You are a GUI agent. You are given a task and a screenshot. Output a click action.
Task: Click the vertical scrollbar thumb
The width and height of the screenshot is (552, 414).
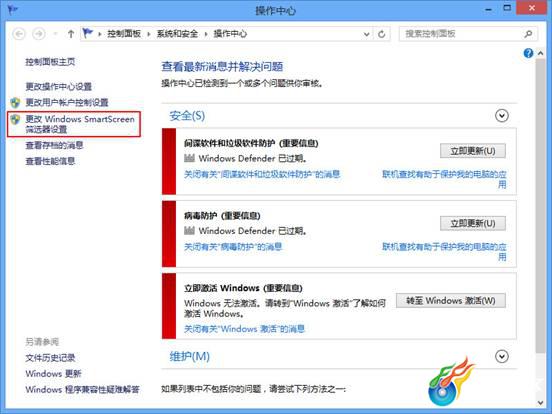540,206
